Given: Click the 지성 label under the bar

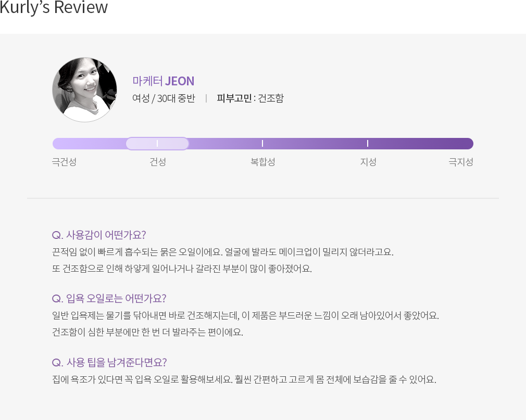Looking at the screenshot, I should point(368,162).
